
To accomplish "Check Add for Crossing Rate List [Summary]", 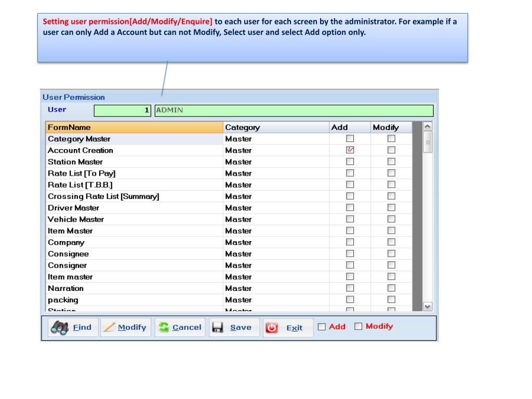I will (350, 196).
